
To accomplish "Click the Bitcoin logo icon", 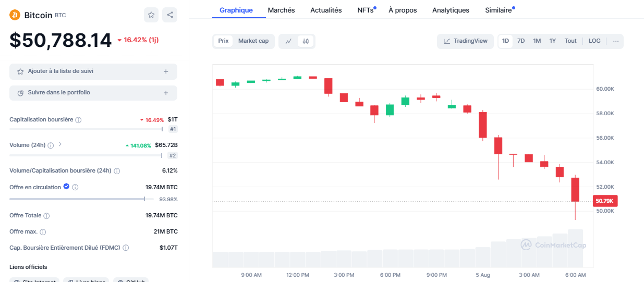I will point(15,15).
